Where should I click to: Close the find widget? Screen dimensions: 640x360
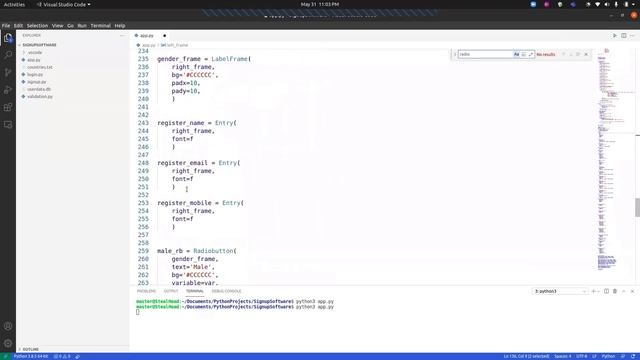[586, 54]
